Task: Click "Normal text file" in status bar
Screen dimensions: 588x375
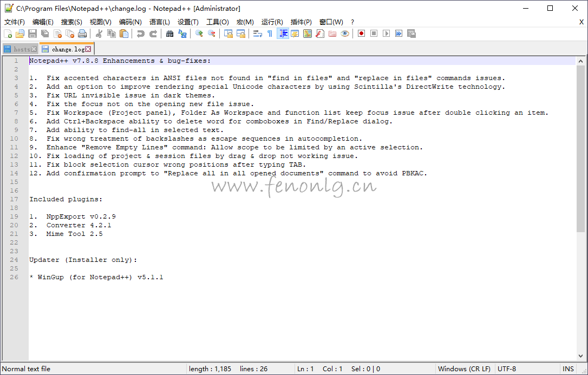Action: (x=26, y=369)
